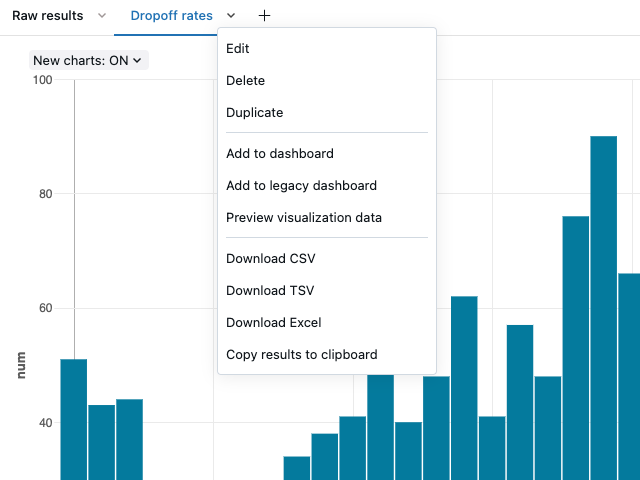
Task: Open Preview visualization data
Action: (x=304, y=217)
